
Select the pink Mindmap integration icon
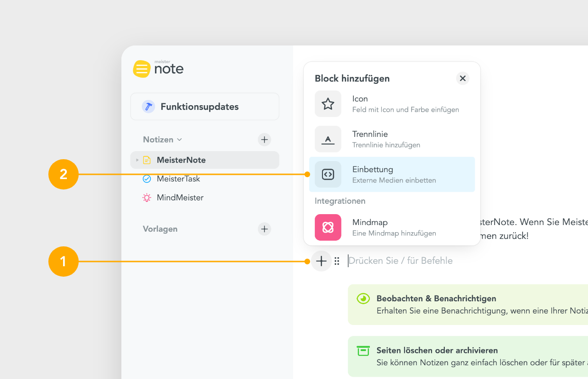(328, 227)
